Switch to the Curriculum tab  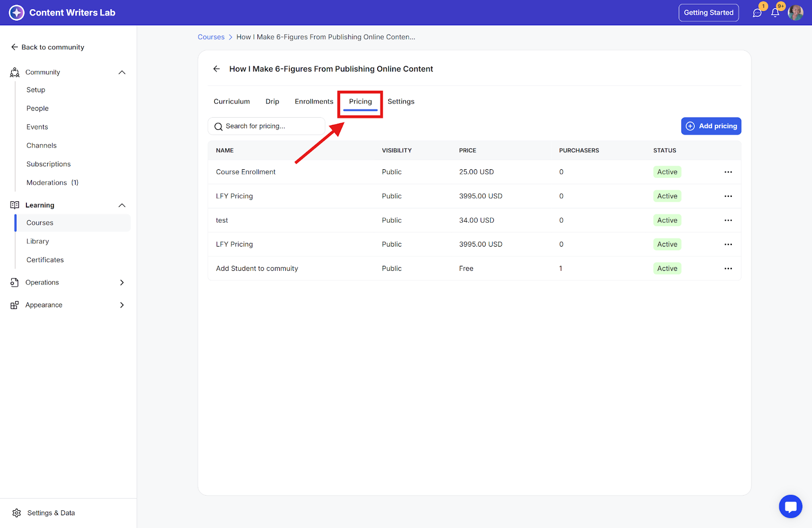[231, 101]
